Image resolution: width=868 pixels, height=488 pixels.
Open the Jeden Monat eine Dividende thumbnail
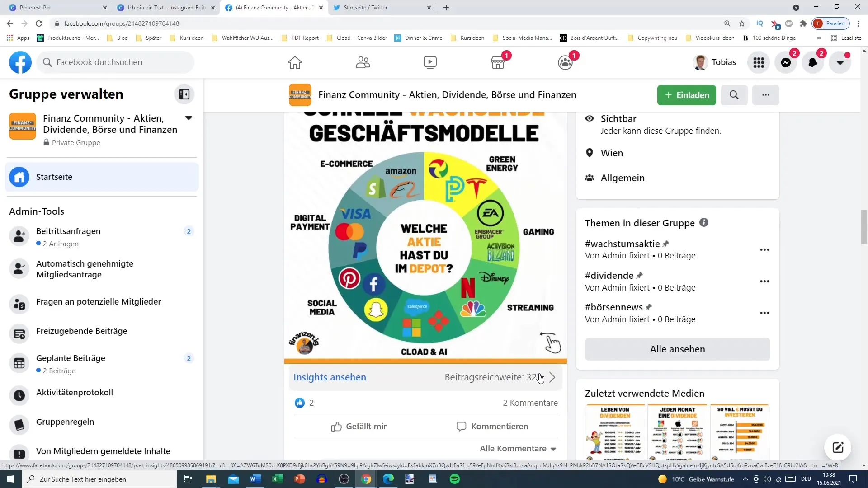click(x=677, y=432)
